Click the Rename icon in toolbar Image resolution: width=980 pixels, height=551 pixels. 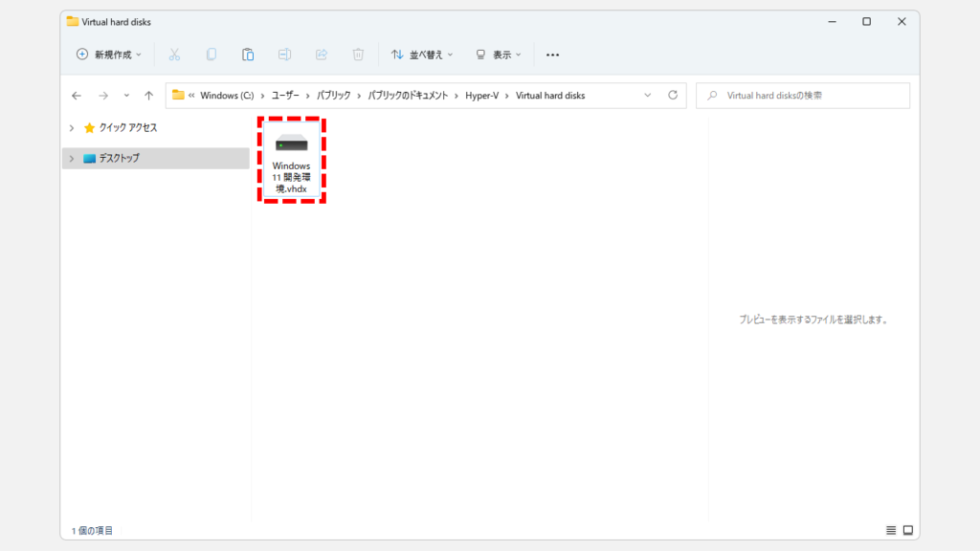coord(284,55)
